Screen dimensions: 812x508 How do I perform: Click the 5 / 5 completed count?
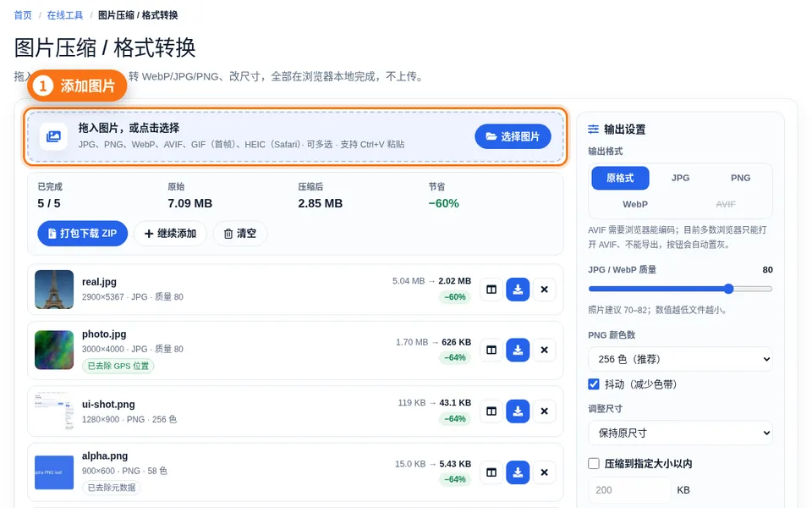tap(49, 204)
